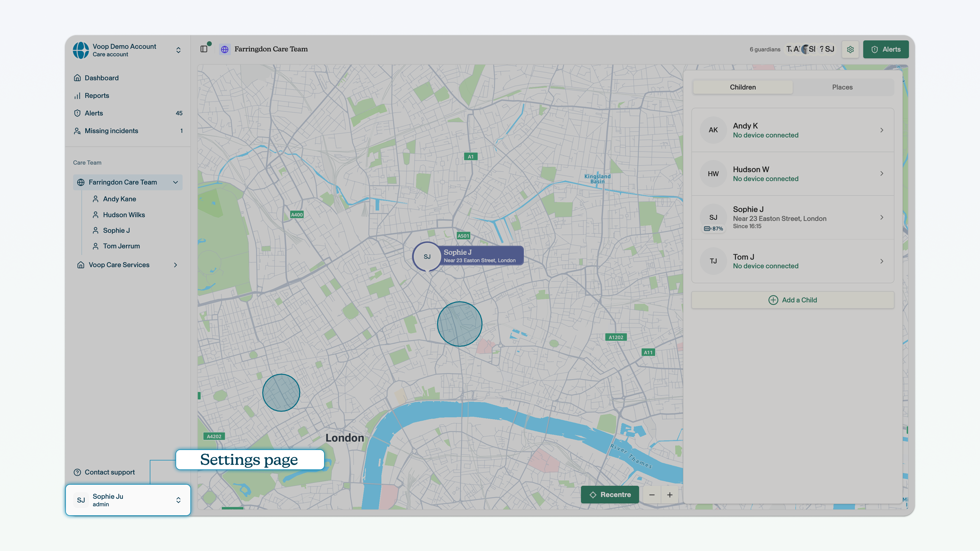Screen dimensions: 980x551
Task: Collapse the Farringdon Care Team tree
Action: [x=175, y=182]
